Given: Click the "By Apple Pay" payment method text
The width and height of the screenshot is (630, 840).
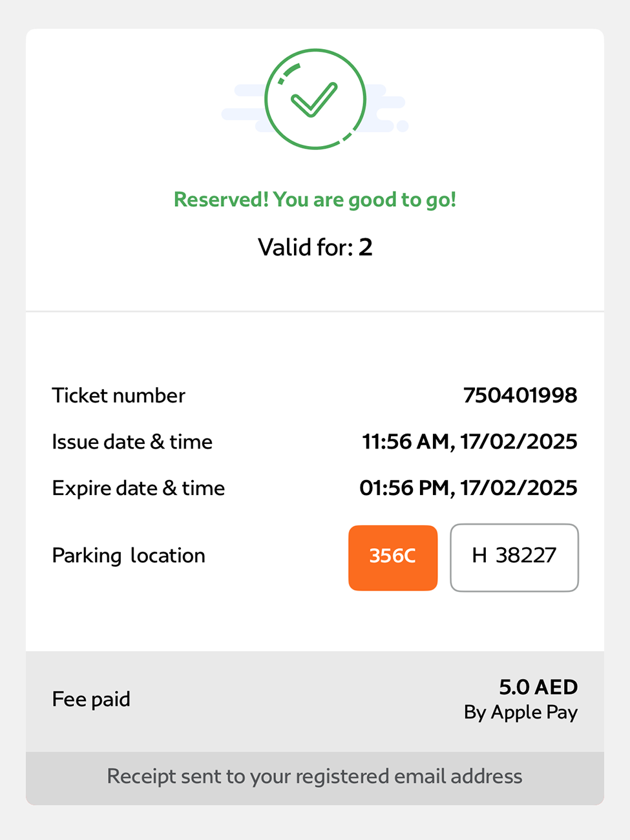Looking at the screenshot, I should pyautogui.click(x=520, y=712).
